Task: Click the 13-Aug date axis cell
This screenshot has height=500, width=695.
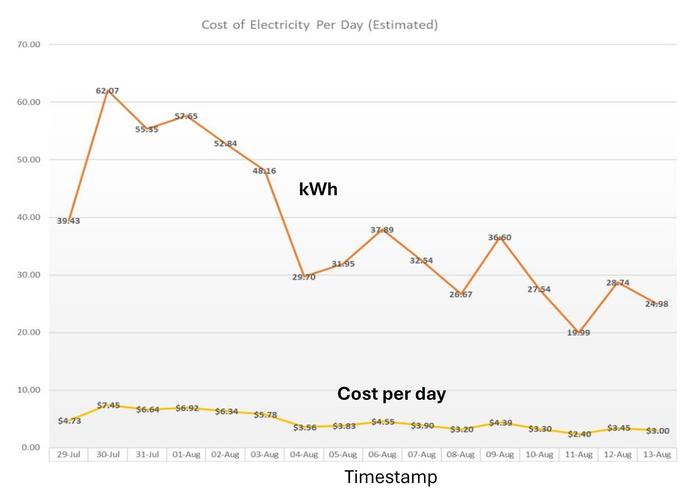Action: (x=657, y=454)
